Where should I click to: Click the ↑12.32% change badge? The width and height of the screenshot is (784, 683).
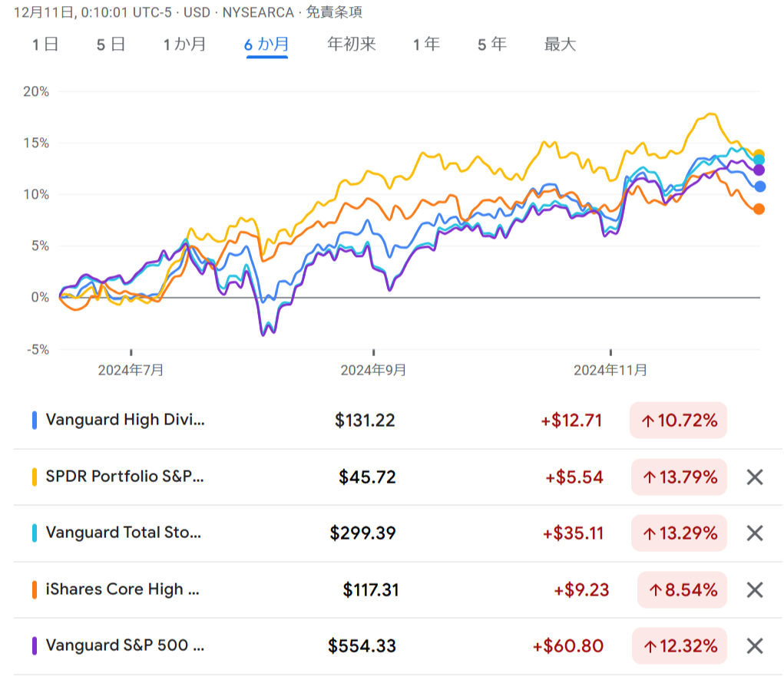pos(680,646)
